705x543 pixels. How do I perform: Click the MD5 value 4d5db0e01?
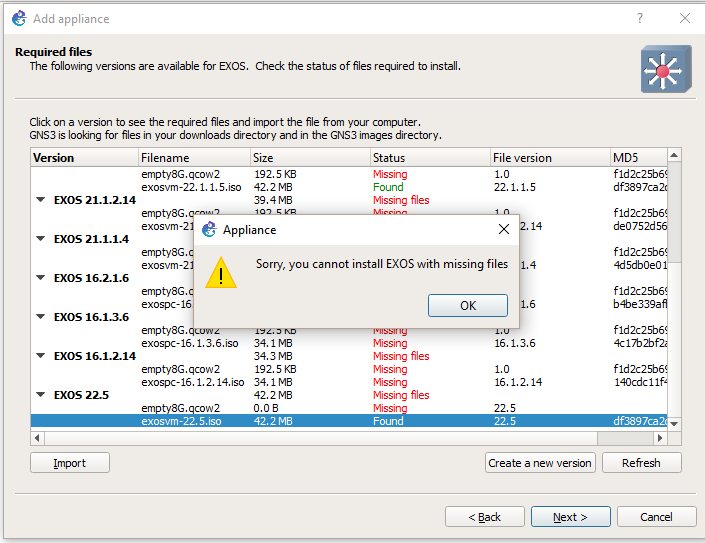click(x=640, y=265)
